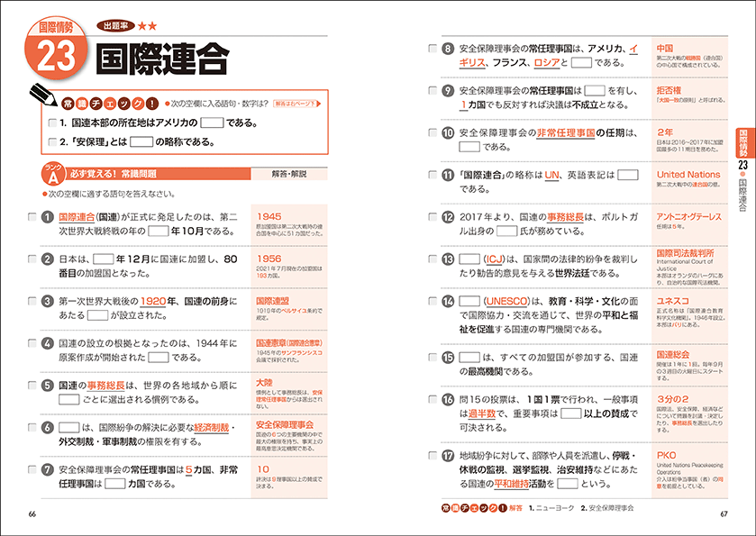This screenshot has width=756, height=536.
Task: Click the two-star rating next to 出題率
Action: pyautogui.click(x=147, y=26)
